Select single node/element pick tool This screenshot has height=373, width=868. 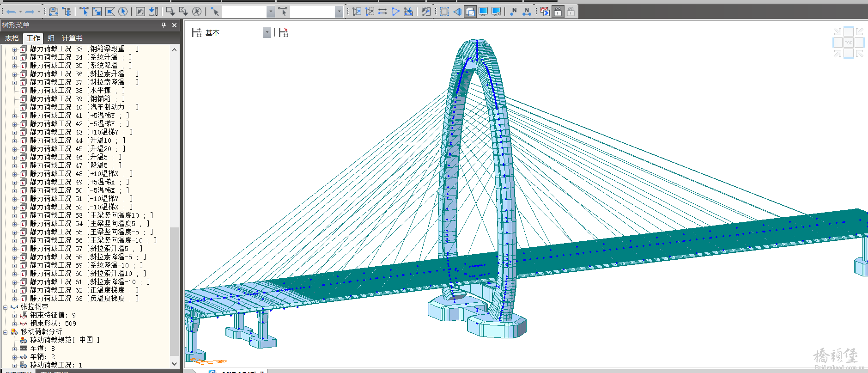(x=84, y=12)
